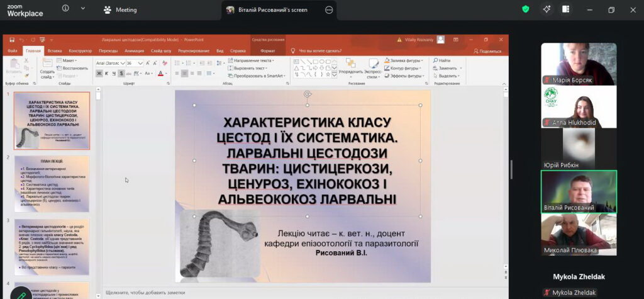Click the Zoom encryption shield icon

click(526, 9)
